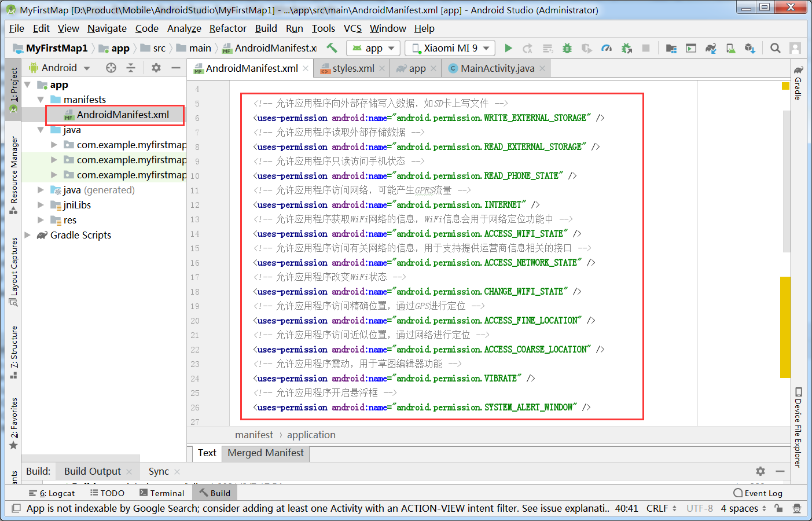Click Collapse All icon in Project panel

(x=131, y=68)
